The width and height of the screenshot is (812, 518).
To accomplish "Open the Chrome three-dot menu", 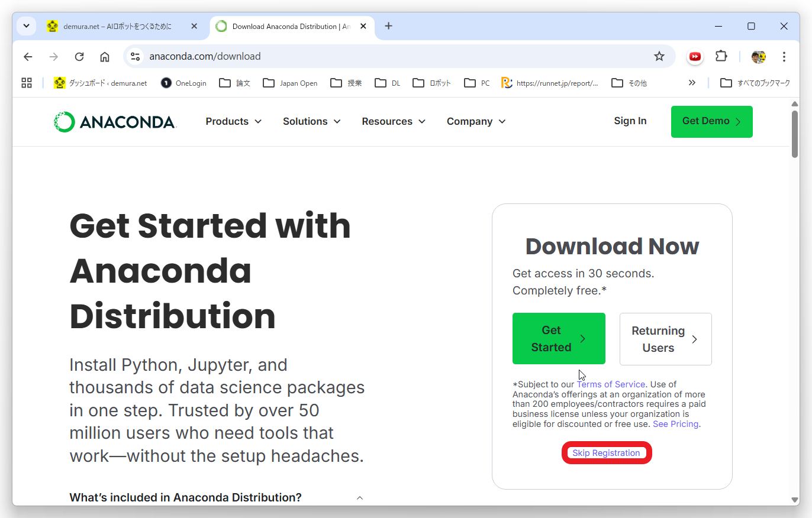I will tap(784, 57).
